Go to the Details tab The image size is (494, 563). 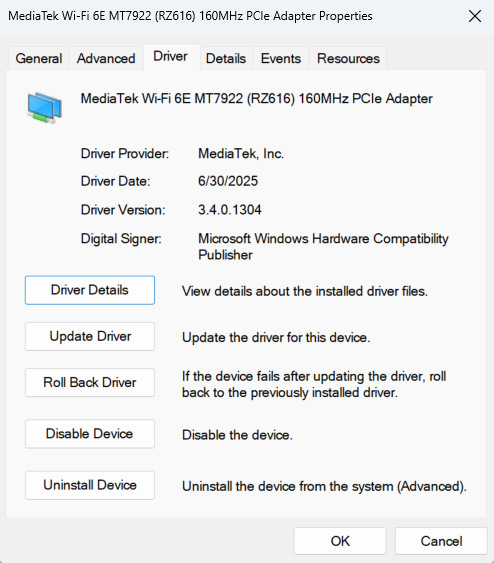[226, 58]
